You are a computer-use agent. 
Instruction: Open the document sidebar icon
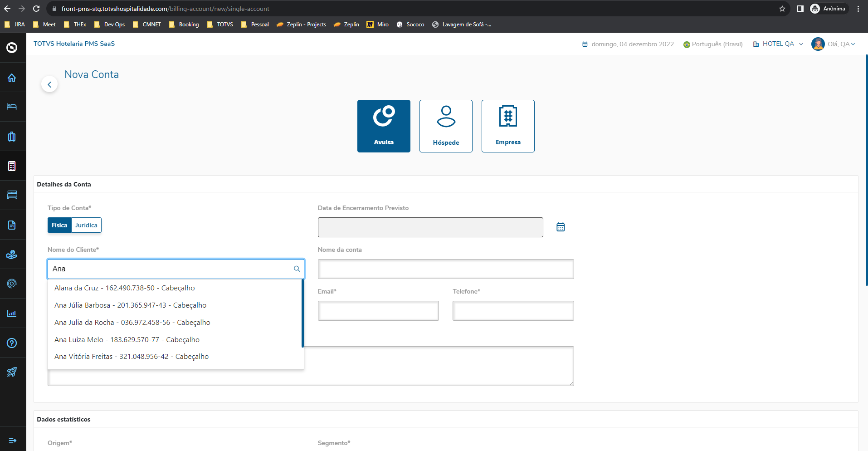click(x=12, y=225)
